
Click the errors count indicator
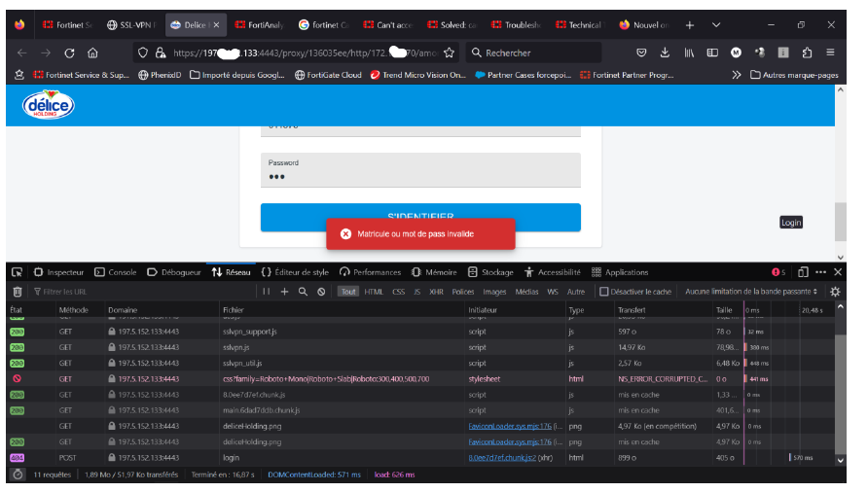click(x=778, y=272)
